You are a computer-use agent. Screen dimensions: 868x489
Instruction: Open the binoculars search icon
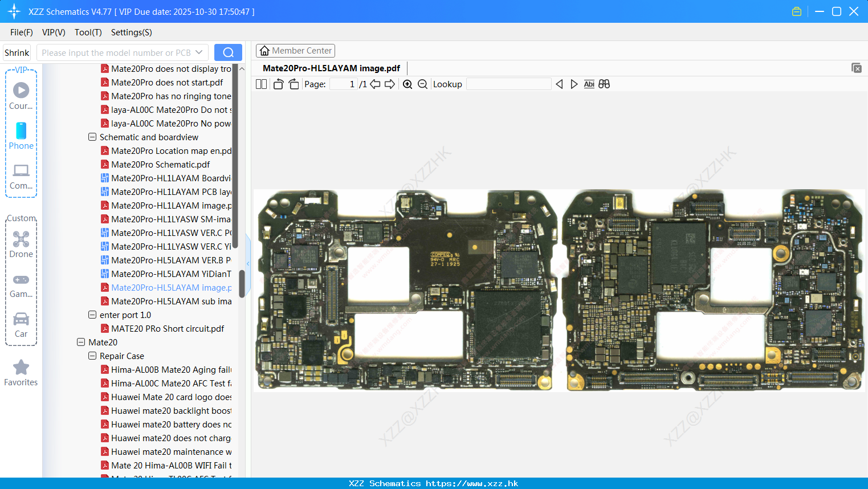604,84
